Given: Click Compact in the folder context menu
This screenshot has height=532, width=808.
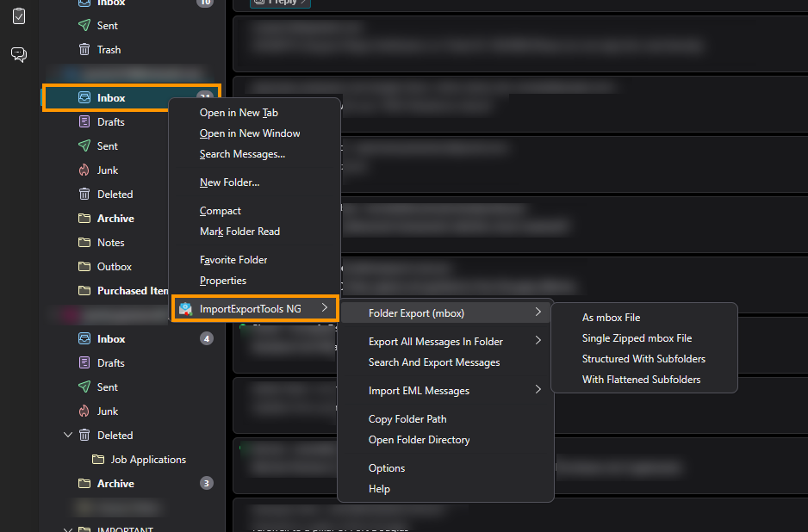Looking at the screenshot, I should 220,211.
